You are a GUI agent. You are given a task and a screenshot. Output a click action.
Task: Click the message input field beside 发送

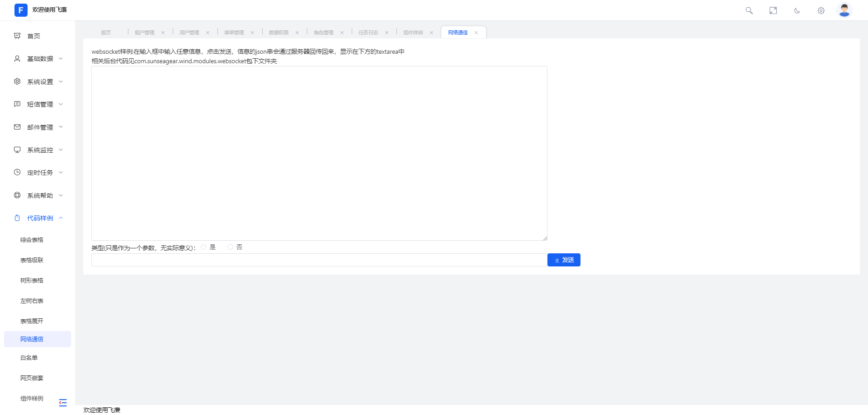tap(319, 260)
